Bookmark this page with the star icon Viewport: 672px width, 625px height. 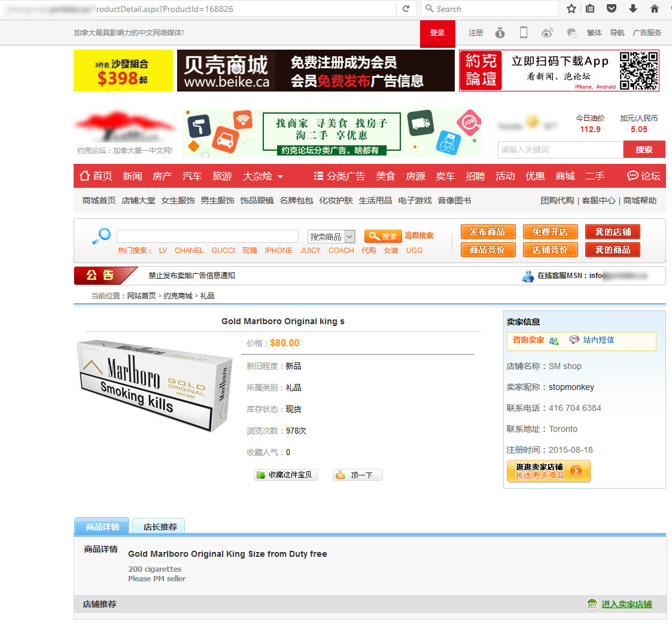click(x=571, y=8)
